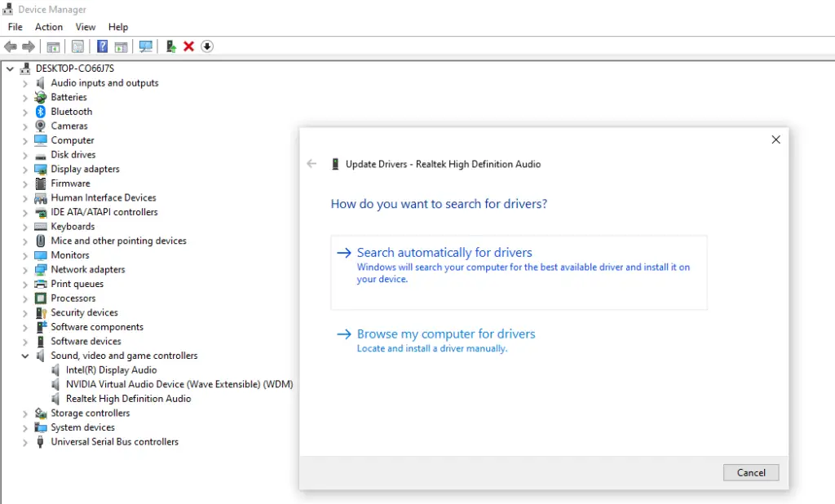Expand IDE ATA/ATAPI controllers

pyautogui.click(x=25, y=213)
